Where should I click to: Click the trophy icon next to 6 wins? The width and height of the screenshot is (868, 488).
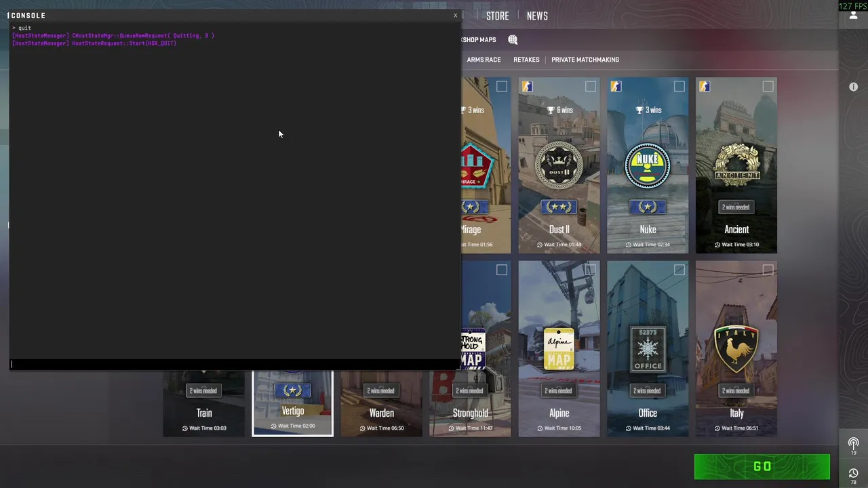point(551,110)
